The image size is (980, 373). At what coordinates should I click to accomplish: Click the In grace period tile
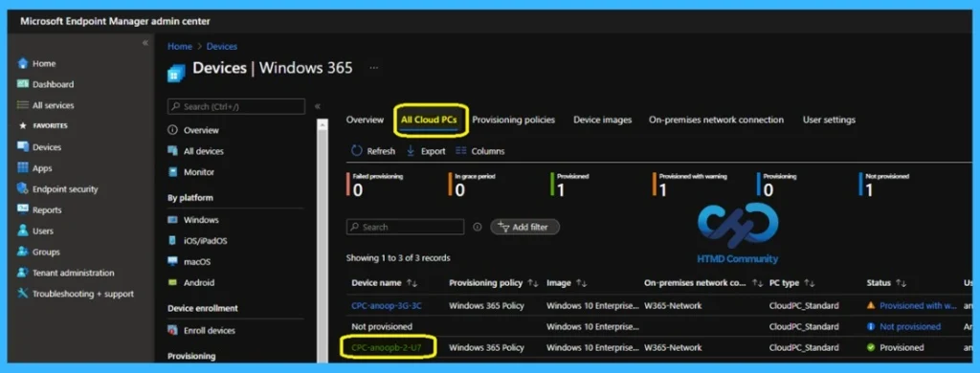pos(474,185)
